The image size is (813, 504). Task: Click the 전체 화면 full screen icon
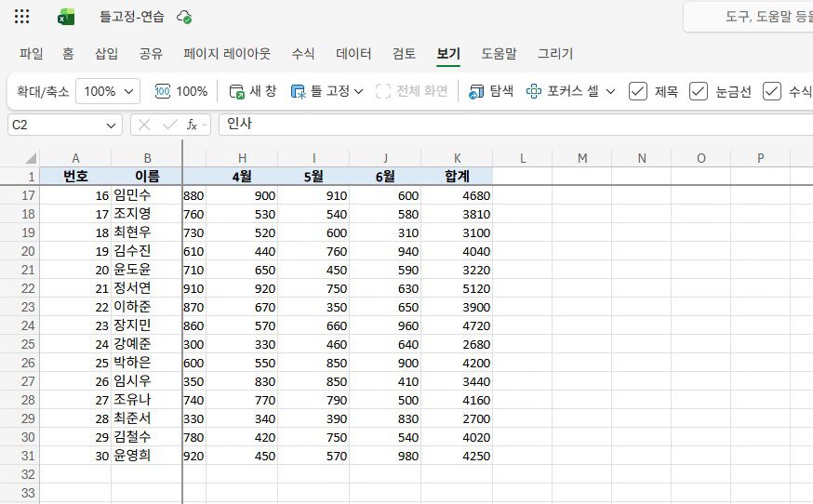382,91
